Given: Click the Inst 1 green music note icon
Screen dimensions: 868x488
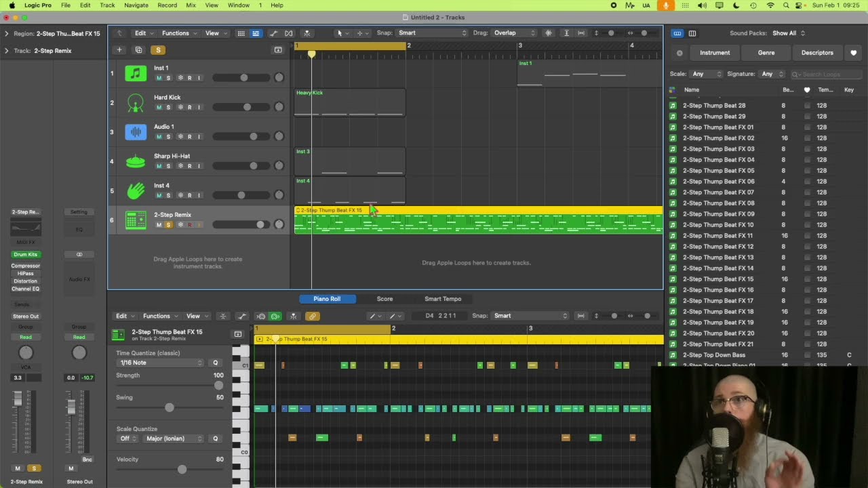Looking at the screenshot, I should tap(136, 74).
